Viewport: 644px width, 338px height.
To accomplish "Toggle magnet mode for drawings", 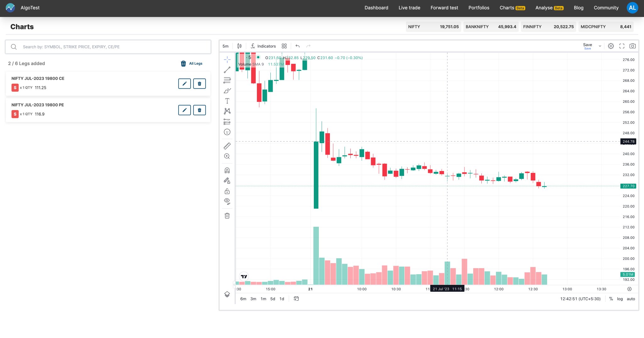I will pyautogui.click(x=227, y=170).
